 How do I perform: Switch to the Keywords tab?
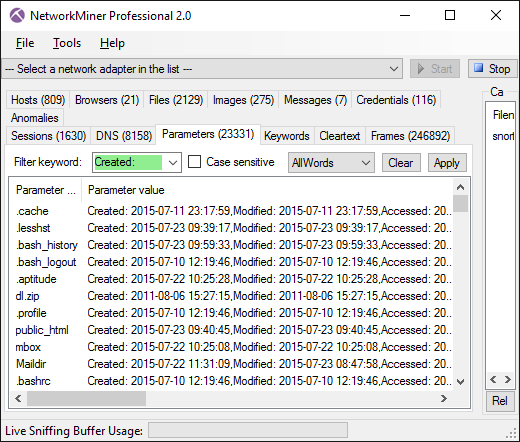287,136
